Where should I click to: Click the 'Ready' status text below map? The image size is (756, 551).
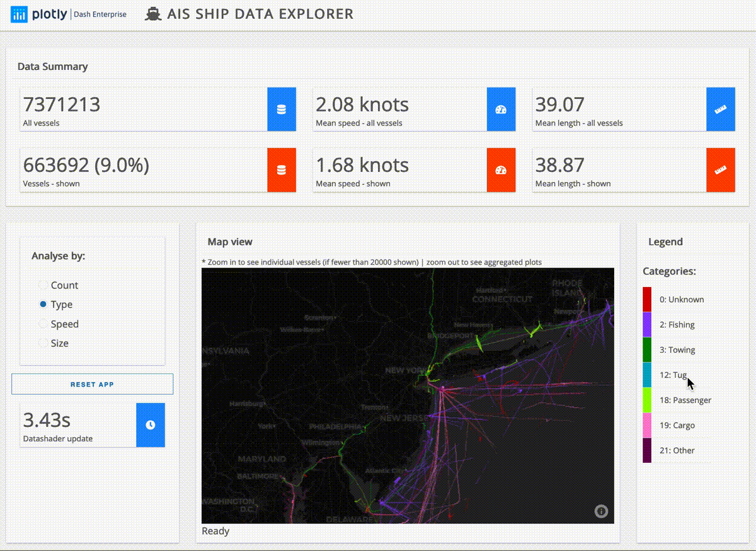pos(215,531)
